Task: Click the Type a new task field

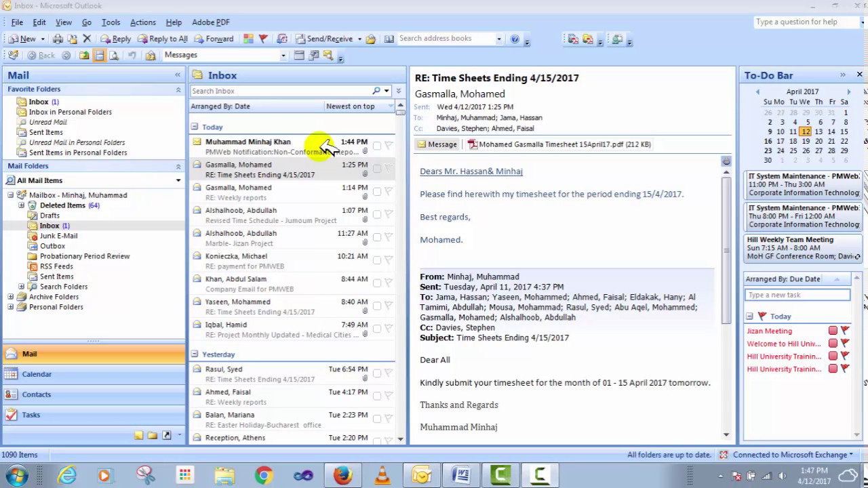Action: [797, 295]
